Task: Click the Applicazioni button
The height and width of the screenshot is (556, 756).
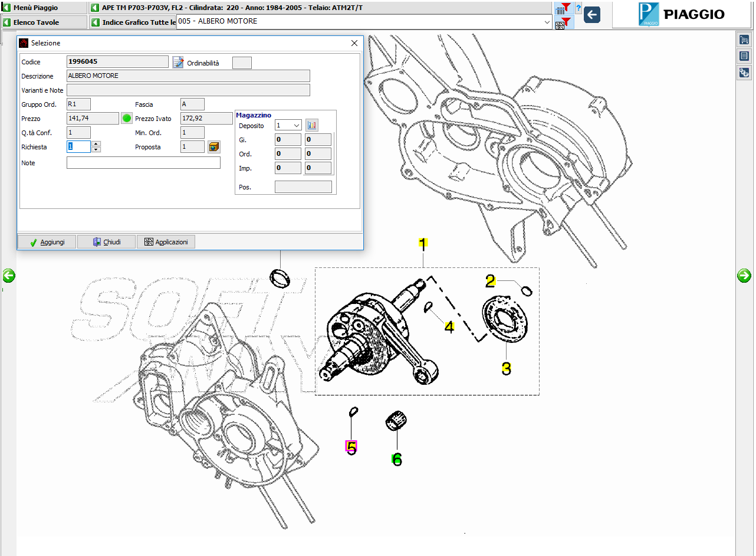Action: point(166,242)
